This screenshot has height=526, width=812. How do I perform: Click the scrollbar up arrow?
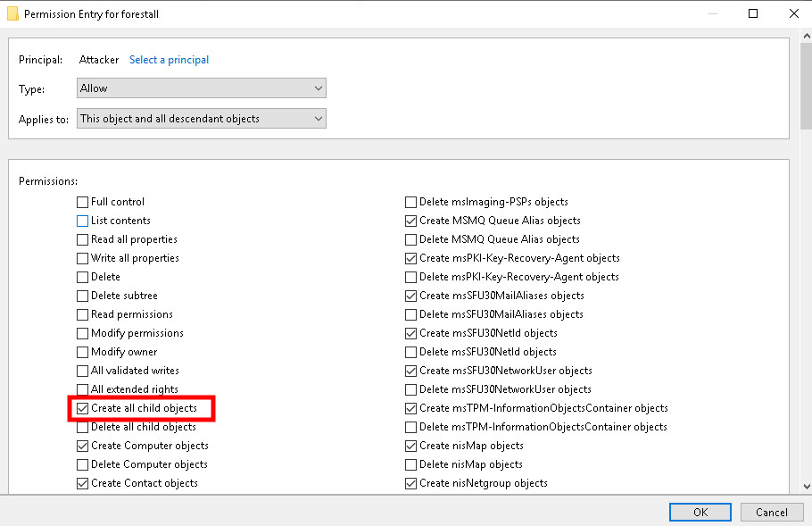pos(806,38)
